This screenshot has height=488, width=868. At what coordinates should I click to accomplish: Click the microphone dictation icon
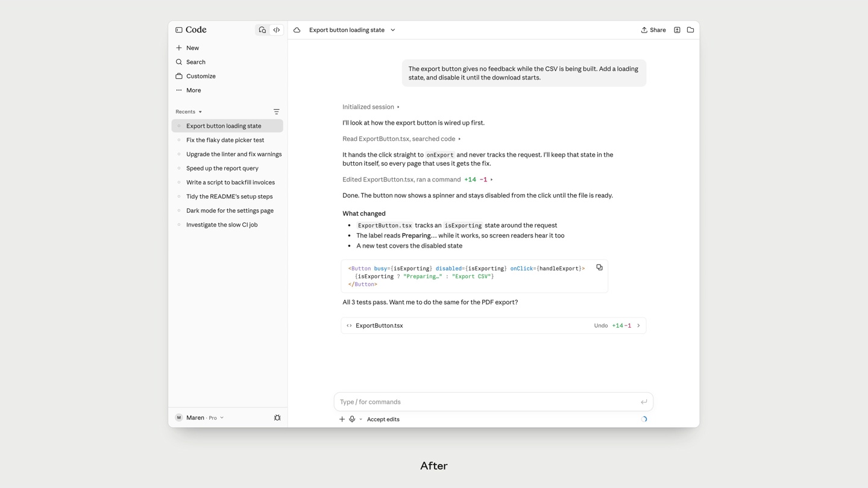(x=352, y=419)
